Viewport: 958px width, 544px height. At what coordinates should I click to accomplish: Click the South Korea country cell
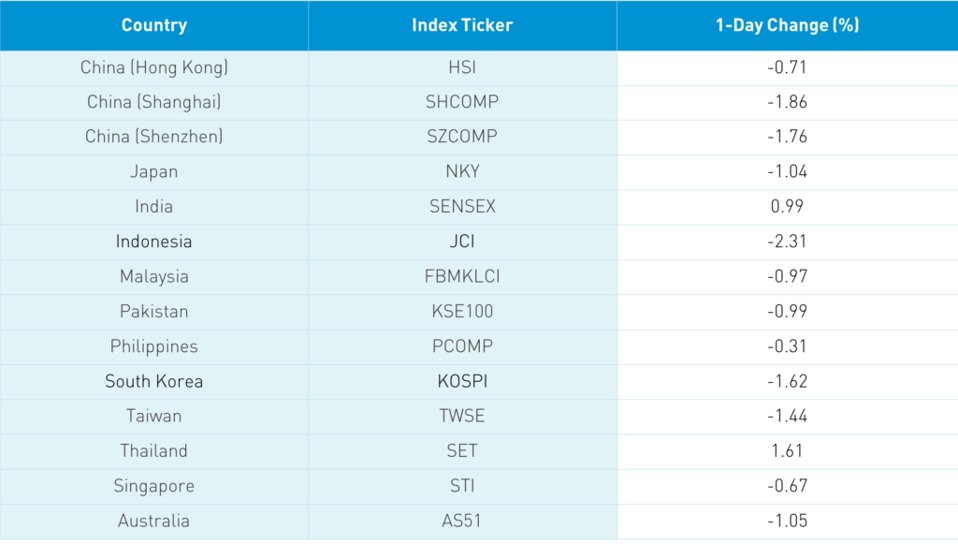click(x=154, y=381)
